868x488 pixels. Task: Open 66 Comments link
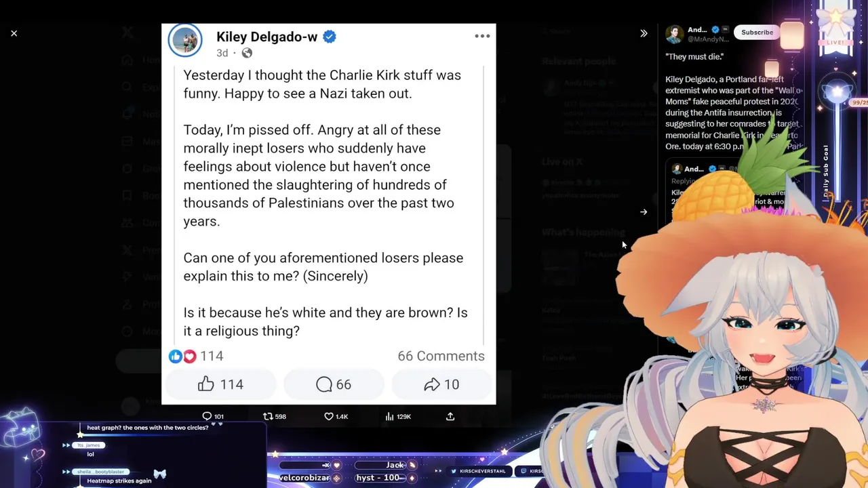[441, 356]
